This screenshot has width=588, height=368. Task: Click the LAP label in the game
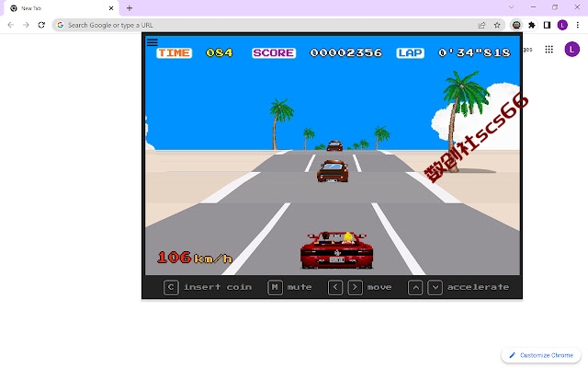(411, 53)
